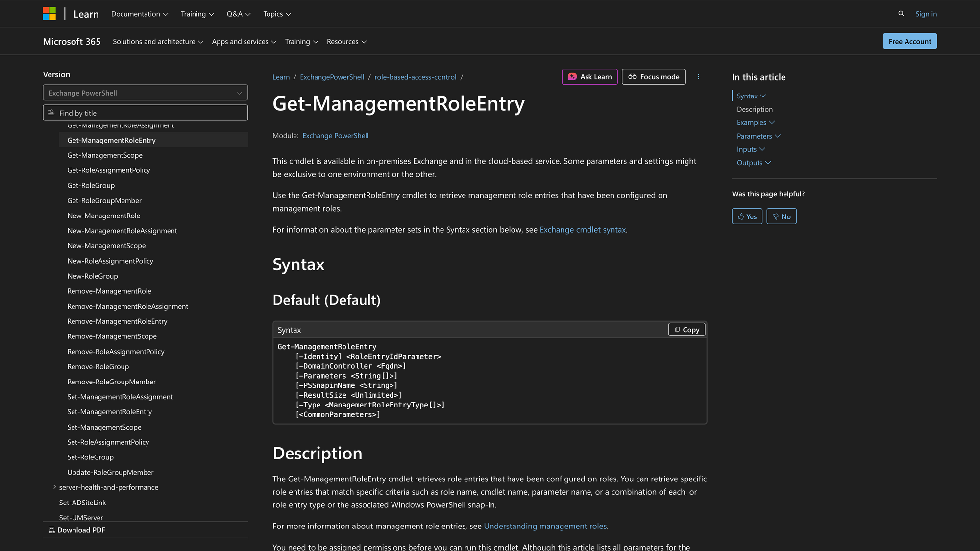Click inside the Find by title field
The width and height of the screenshot is (980, 551).
147,113
